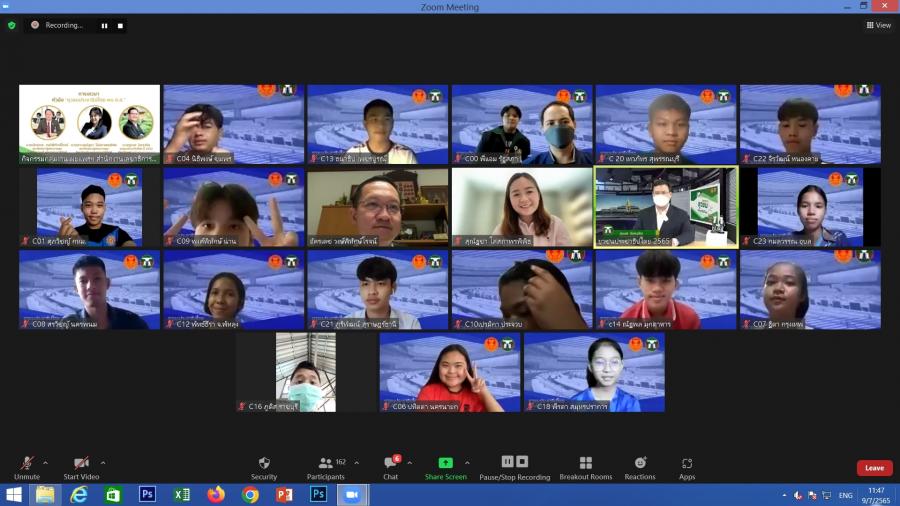This screenshot has width=900, height=506.
Task: Click the green encryption shield icon
Action: point(12,25)
